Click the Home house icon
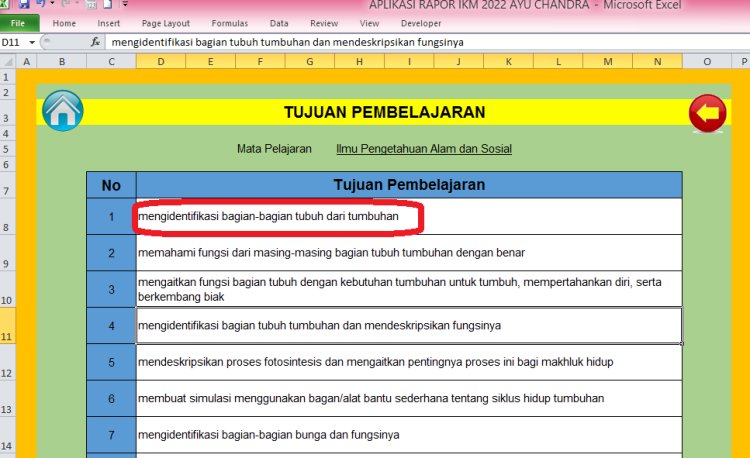Screen dimensions: 750x458 (62, 111)
